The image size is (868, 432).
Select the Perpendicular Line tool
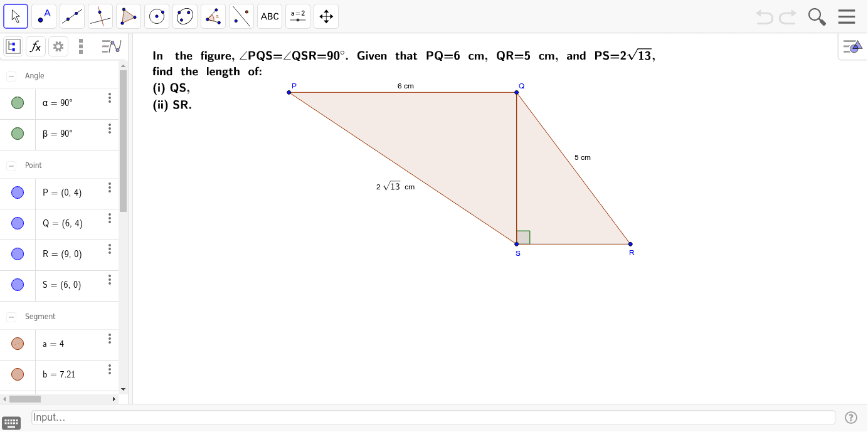coord(100,16)
